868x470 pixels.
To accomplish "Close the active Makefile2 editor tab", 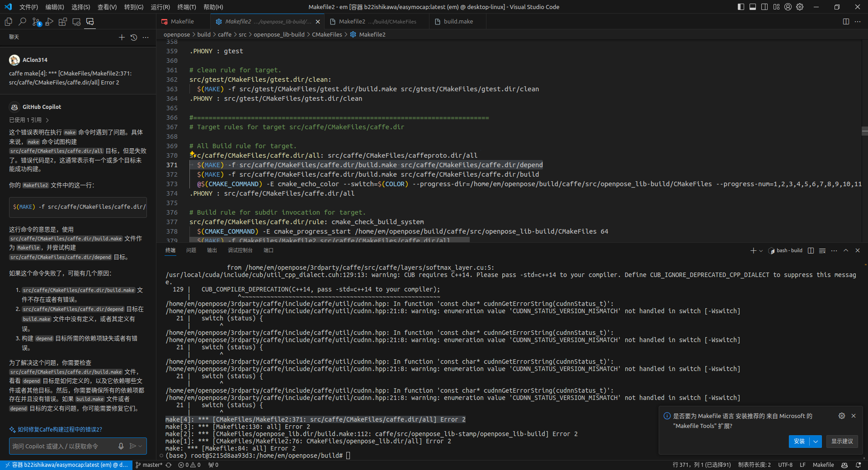I will coord(318,22).
